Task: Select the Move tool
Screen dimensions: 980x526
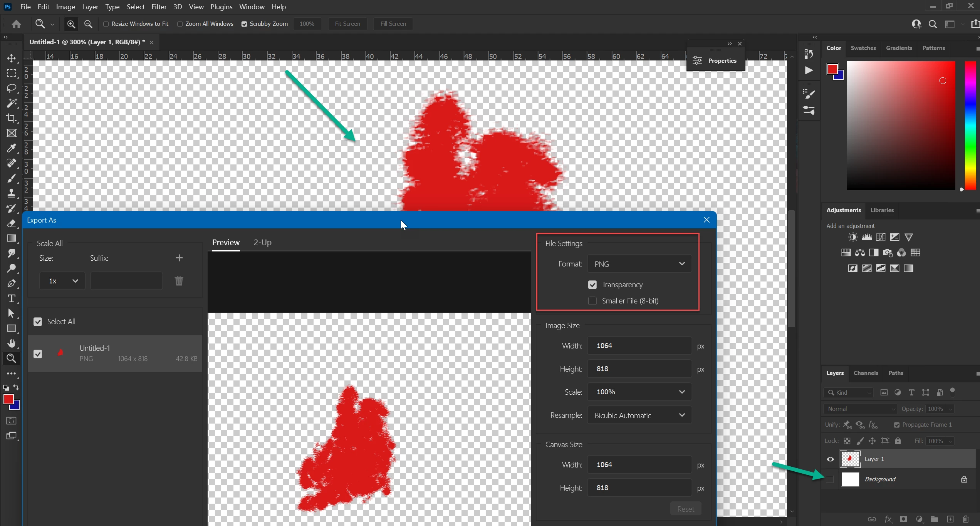Action: tap(12, 58)
